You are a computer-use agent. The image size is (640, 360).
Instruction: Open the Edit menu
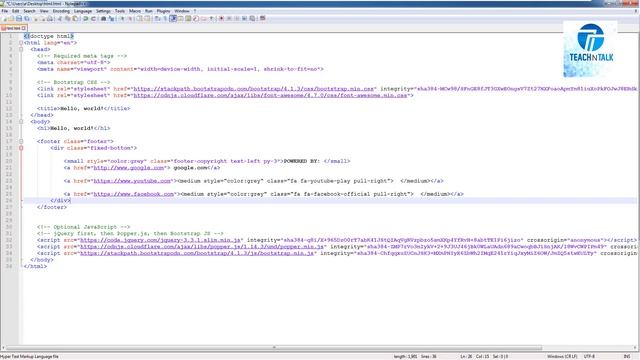click(16, 11)
